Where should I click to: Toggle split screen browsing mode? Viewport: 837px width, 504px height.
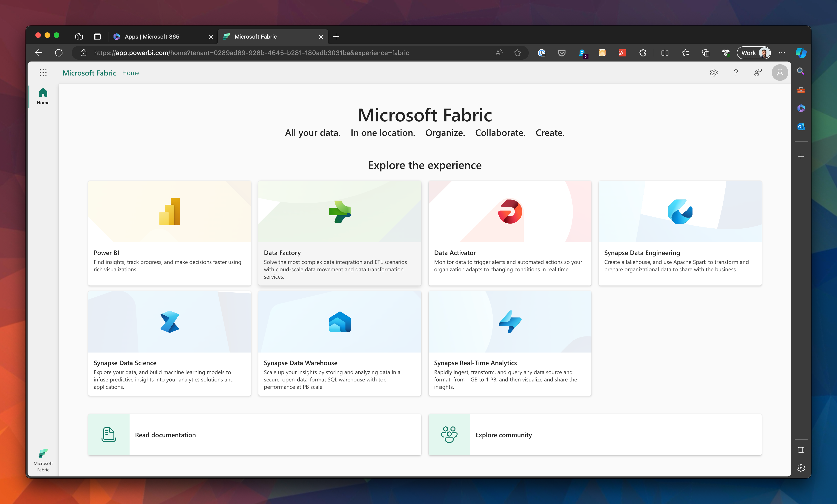(665, 53)
